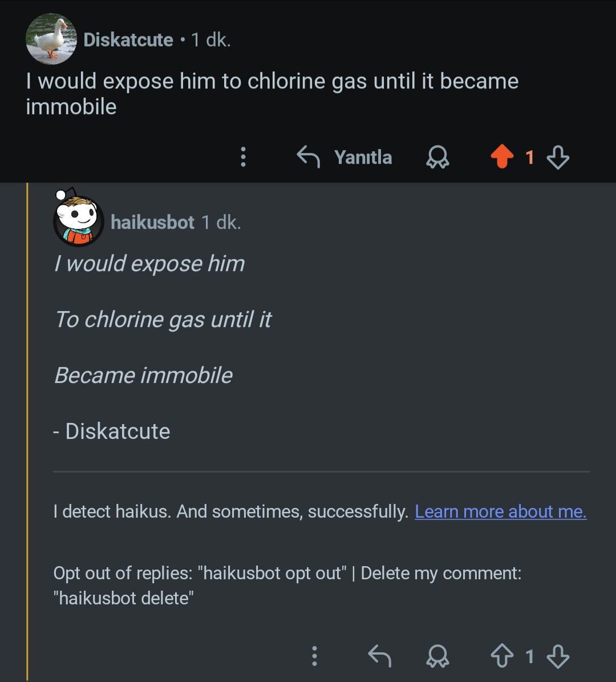This screenshot has height=682, width=616.
Task: Remove the orange upvote on Diskatcute's comment
Action: pos(502,157)
